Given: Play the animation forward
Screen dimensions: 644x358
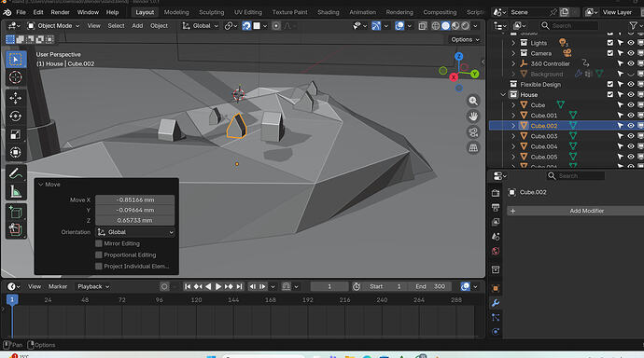Looking at the screenshot, I should (x=218, y=286).
